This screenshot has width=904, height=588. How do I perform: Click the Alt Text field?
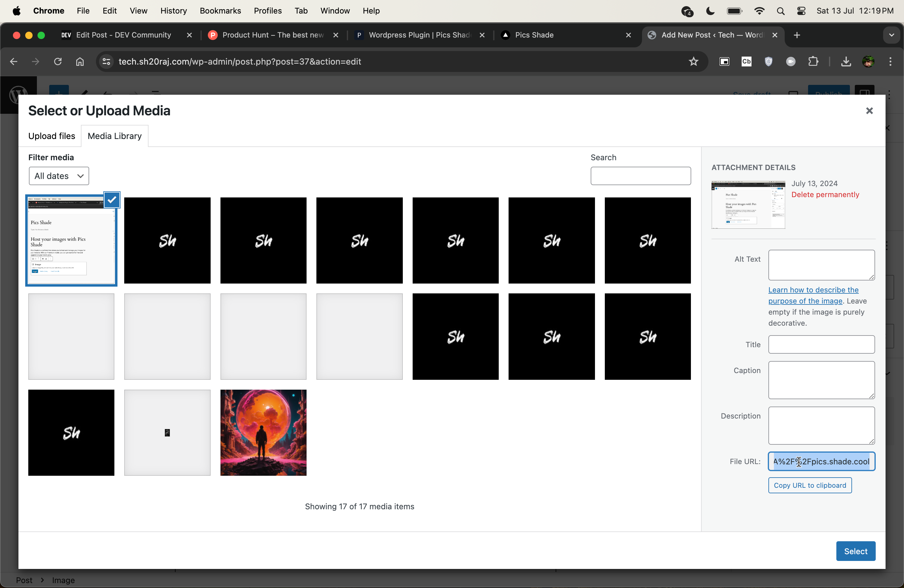[x=821, y=265]
